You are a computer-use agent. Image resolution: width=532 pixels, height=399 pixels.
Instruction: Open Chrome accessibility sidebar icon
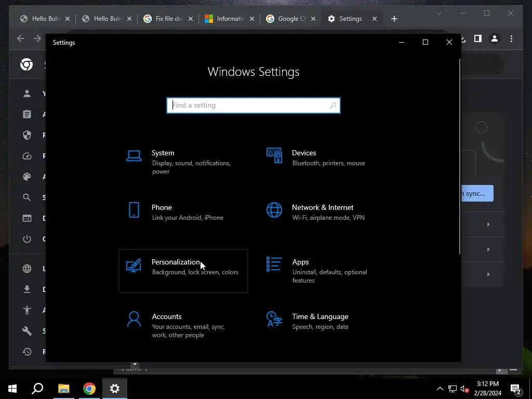tap(27, 310)
